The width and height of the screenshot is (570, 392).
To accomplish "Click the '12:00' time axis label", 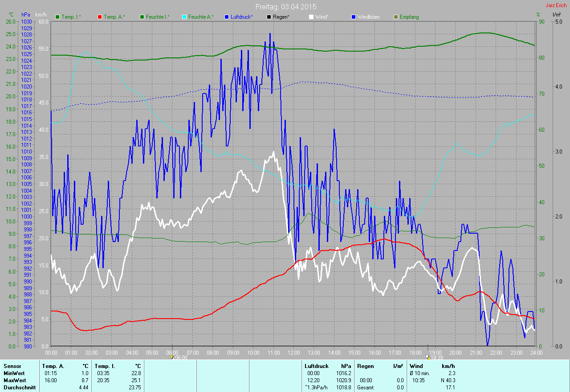I will pyautogui.click(x=293, y=352).
